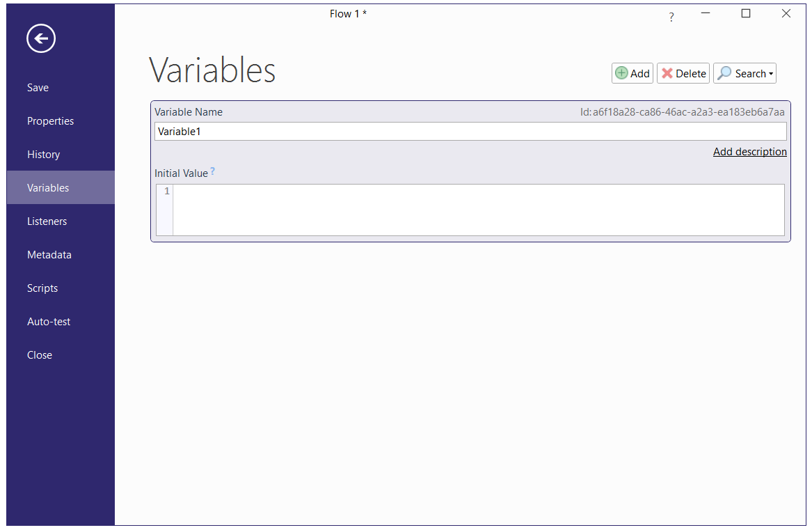Select the Variables sidebar item
The width and height of the screenshot is (812, 530).
tap(48, 188)
